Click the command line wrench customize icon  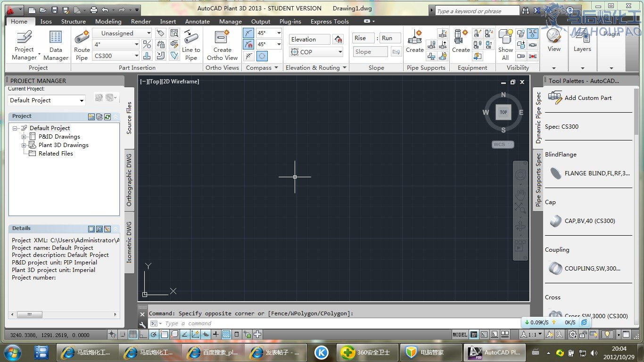pos(142,324)
